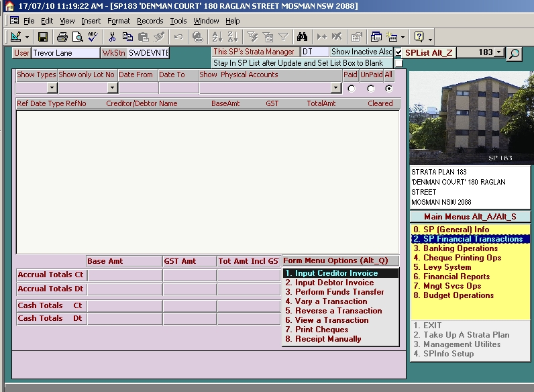Open the Tools menu
This screenshot has height=392, width=534.
178,21
